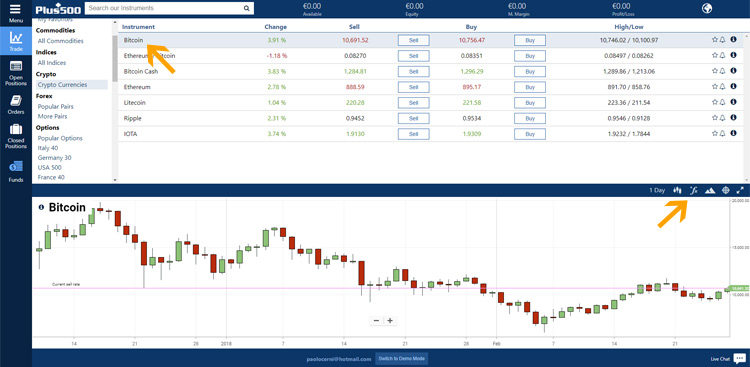Expand chart to full screen

coord(740,190)
